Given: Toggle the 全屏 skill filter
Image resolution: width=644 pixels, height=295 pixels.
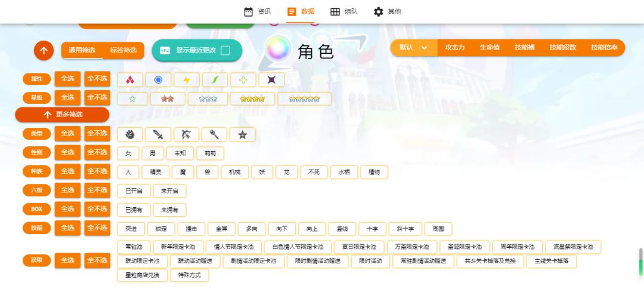Looking at the screenshot, I should [x=221, y=229].
